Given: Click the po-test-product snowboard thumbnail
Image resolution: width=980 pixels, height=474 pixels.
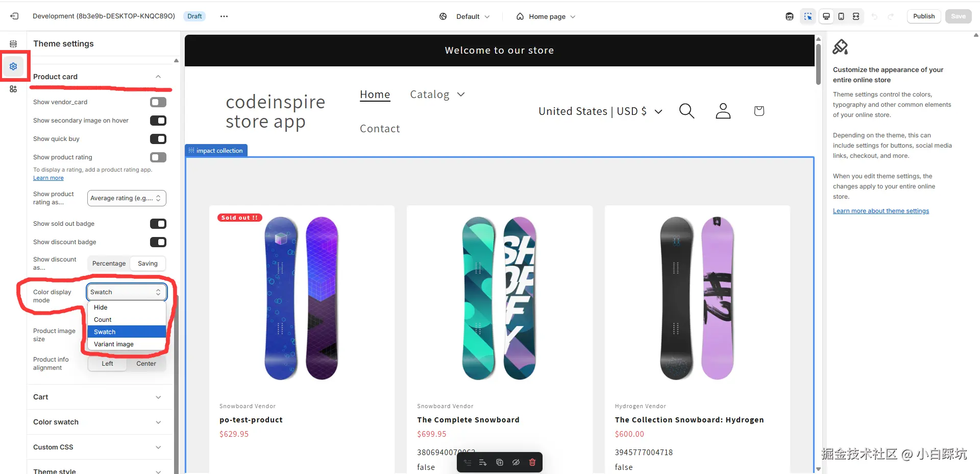Looking at the screenshot, I should 301,298.
